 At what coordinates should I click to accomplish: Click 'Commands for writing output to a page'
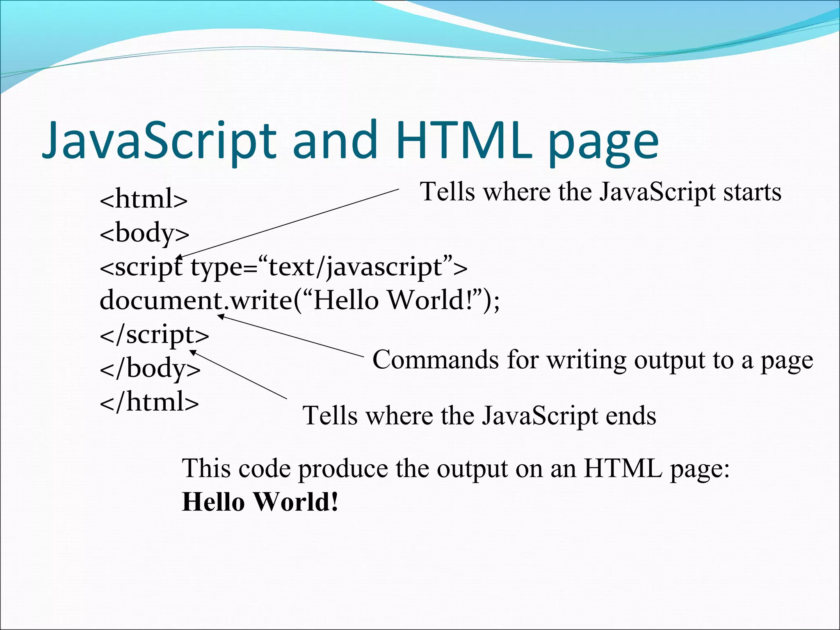[593, 360]
